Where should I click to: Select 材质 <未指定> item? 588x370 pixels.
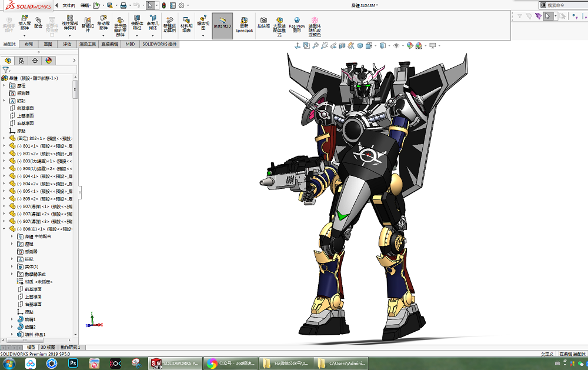(x=39, y=281)
